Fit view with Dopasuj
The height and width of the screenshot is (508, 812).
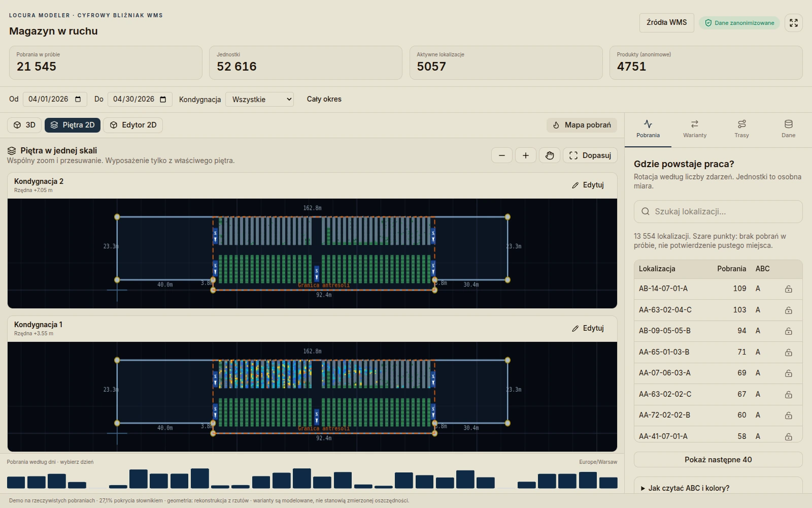(590, 155)
